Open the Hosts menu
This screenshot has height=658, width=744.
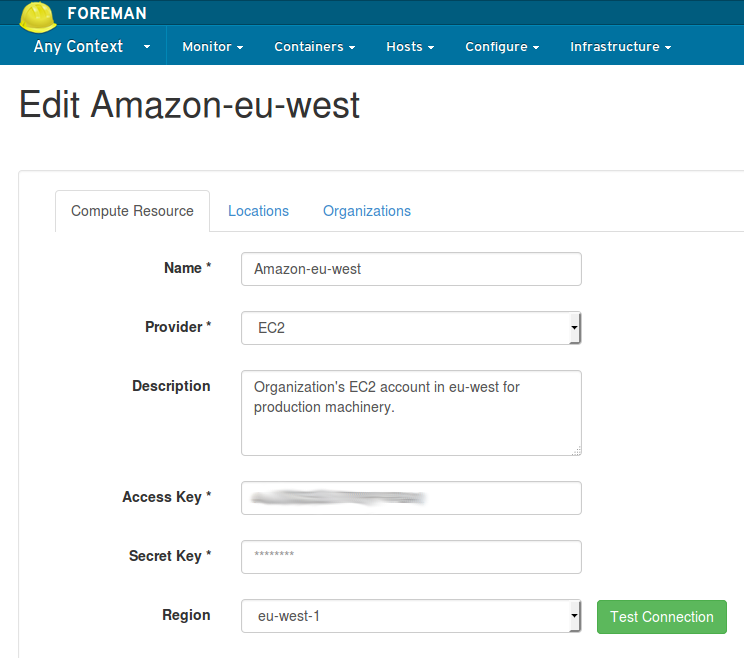tap(410, 47)
